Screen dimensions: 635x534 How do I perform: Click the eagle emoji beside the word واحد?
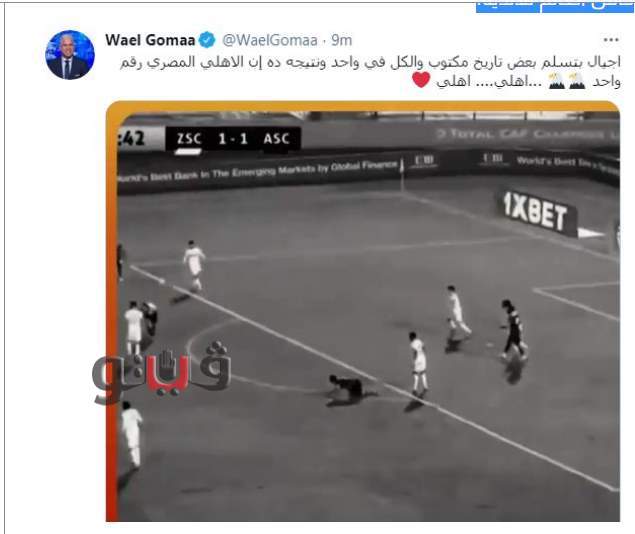pyautogui.click(x=578, y=81)
